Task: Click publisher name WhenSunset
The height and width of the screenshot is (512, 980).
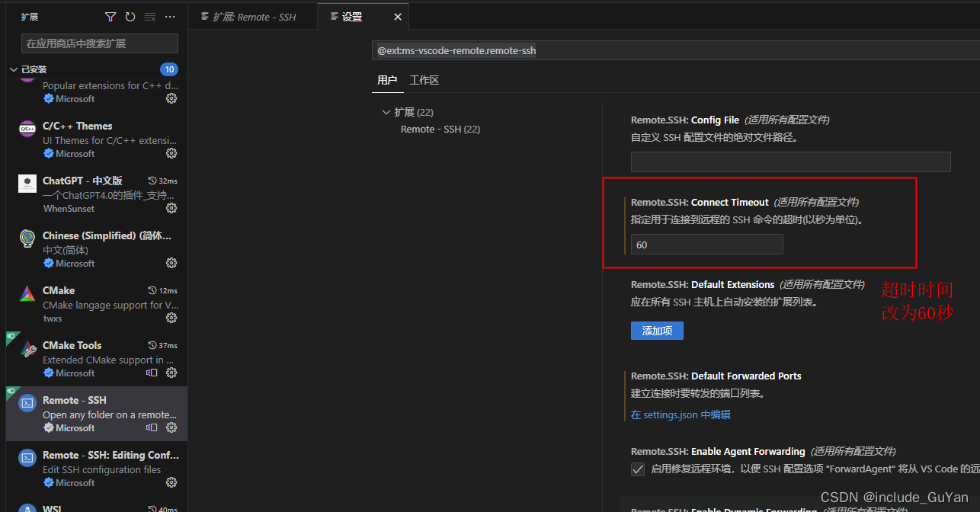Action: (x=69, y=209)
